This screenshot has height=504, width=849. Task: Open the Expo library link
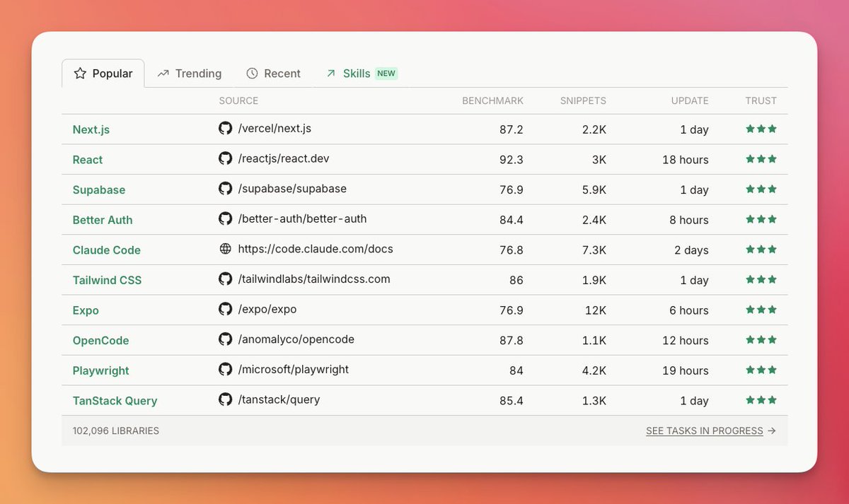86,310
